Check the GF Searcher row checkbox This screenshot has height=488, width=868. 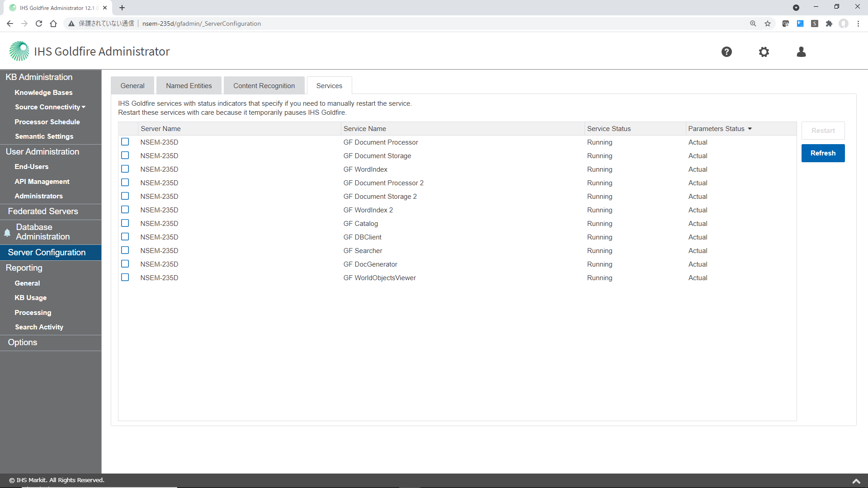125,250
